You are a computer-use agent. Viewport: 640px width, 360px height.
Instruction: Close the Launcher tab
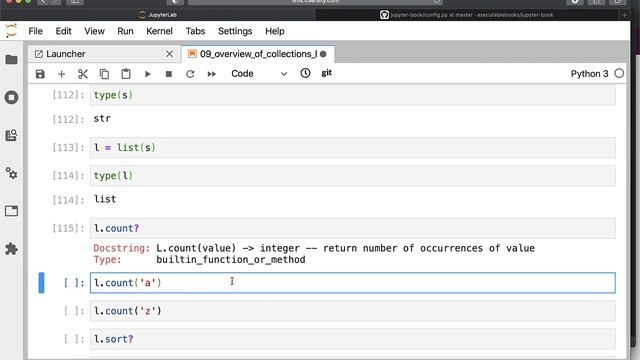pyautogui.click(x=169, y=54)
